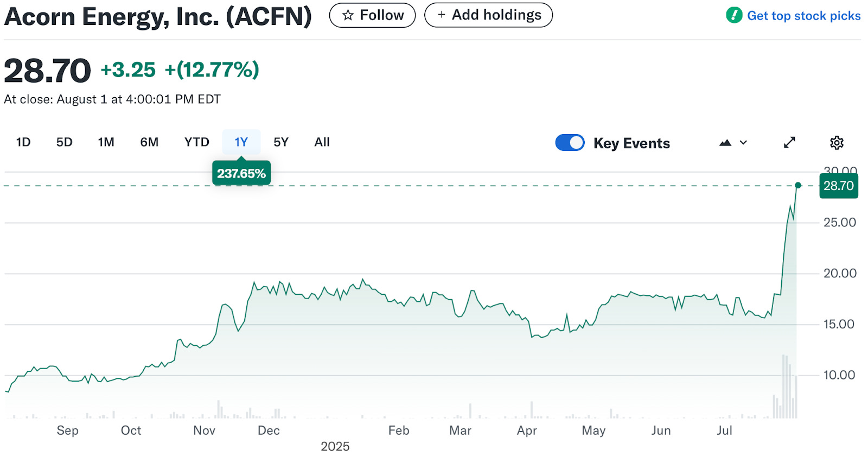Click the At close timestamp text
The height and width of the screenshot is (456, 868).
112,99
